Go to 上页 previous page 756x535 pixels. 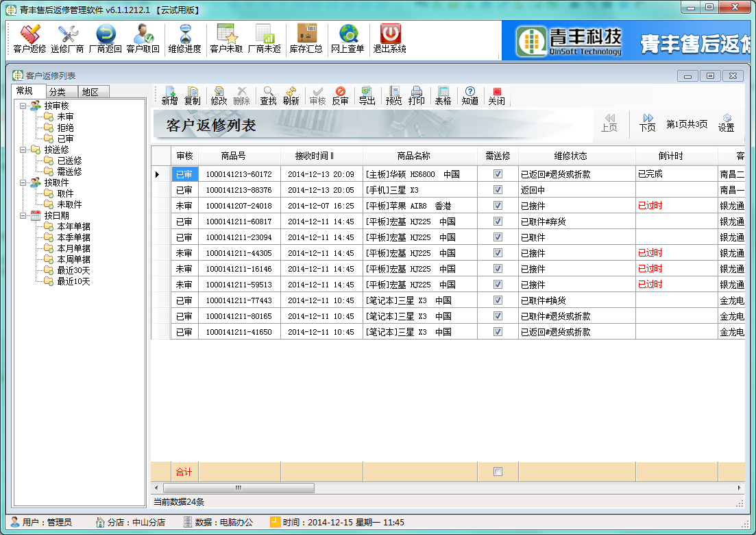[x=609, y=123]
